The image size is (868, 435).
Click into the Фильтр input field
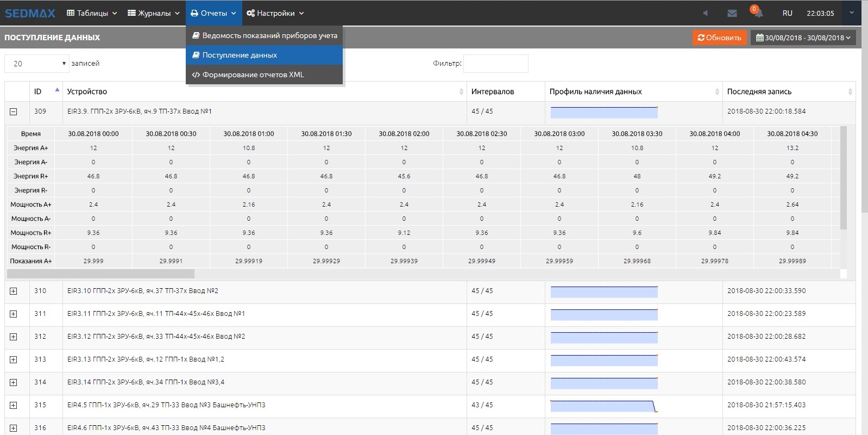tap(495, 64)
